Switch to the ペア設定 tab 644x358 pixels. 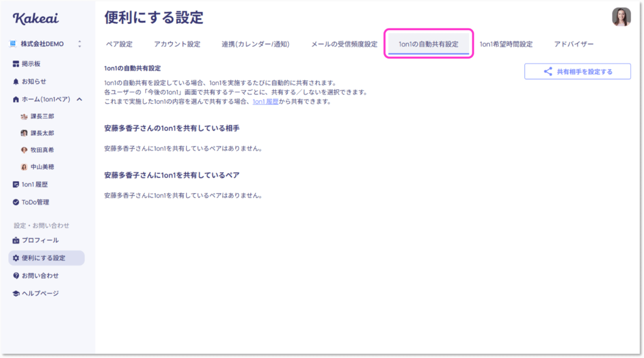click(119, 44)
